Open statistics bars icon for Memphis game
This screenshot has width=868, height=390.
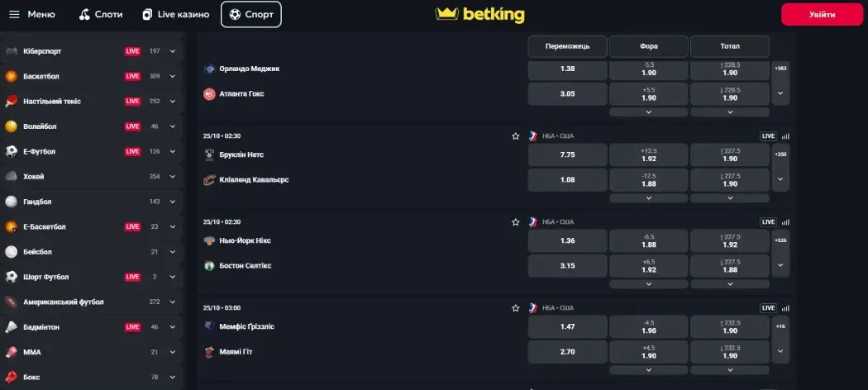click(x=785, y=308)
